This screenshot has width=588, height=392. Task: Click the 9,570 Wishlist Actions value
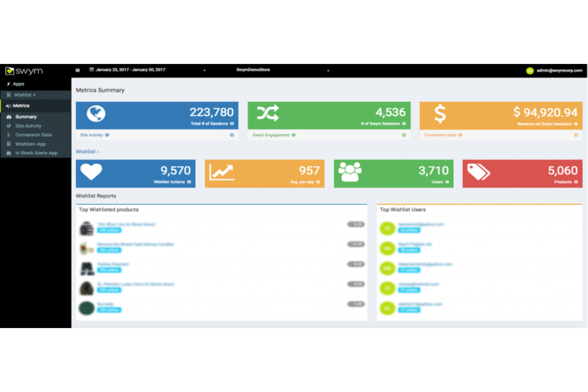click(x=176, y=171)
